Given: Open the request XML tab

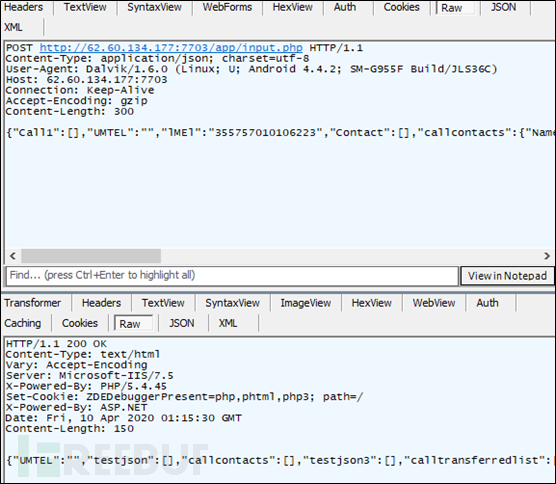Looking at the screenshot, I should click(13, 27).
